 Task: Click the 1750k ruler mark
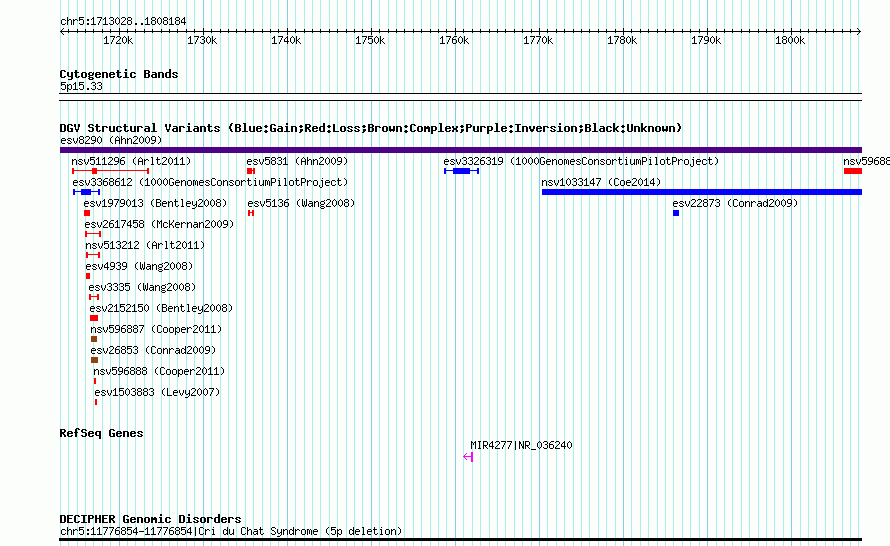point(370,40)
